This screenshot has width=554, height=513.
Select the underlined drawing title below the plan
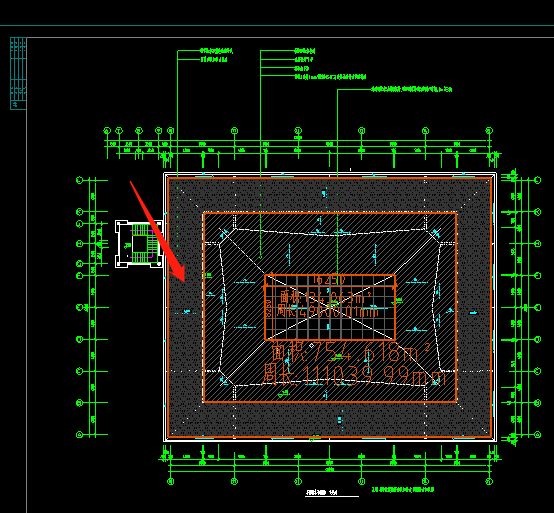pos(321,493)
